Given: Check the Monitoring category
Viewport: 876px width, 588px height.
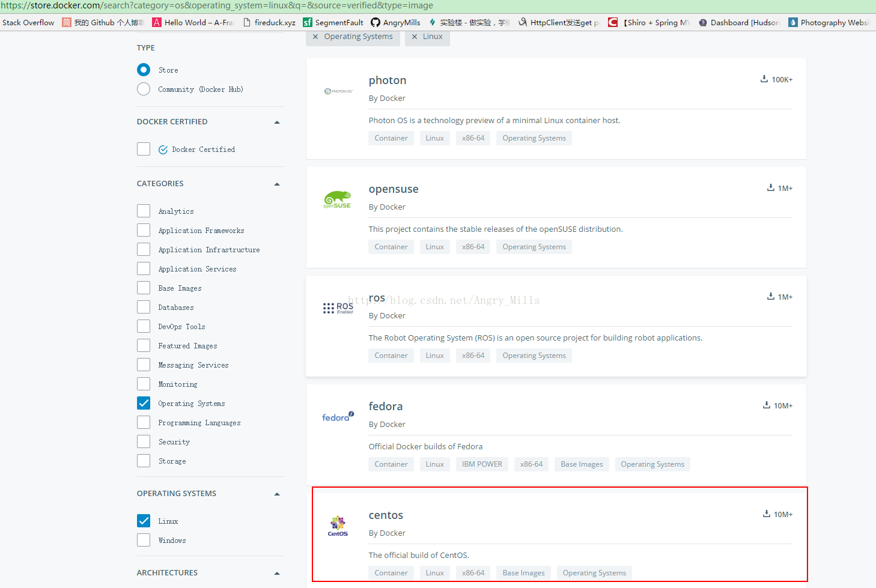Looking at the screenshot, I should (x=144, y=384).
